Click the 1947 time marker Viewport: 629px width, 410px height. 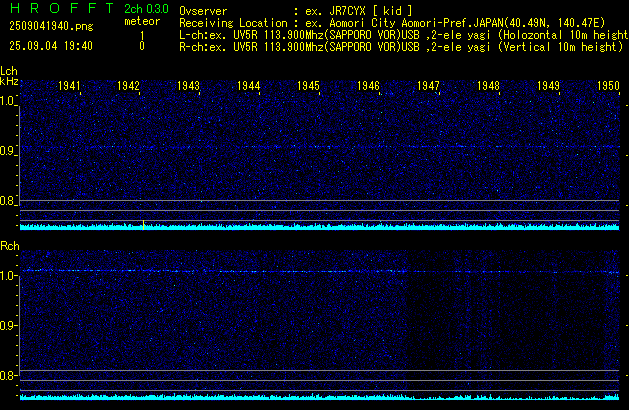pyautogui.click(x=428, y=86)
